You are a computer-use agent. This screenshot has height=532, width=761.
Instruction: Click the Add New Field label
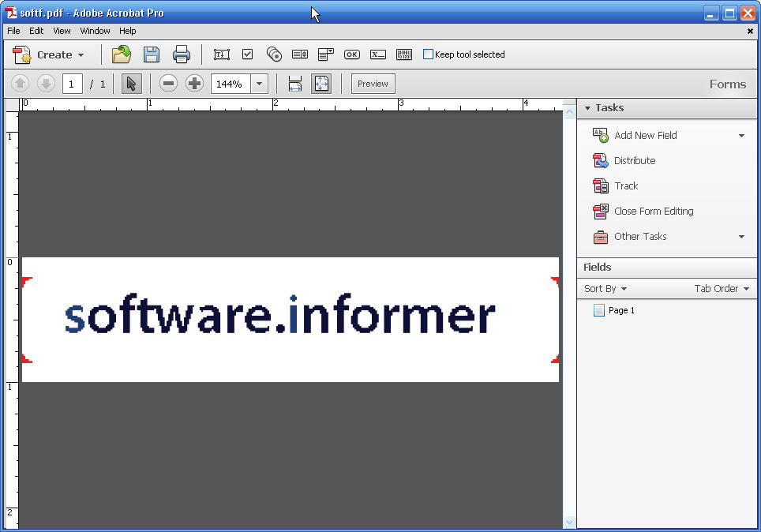(646, 136)
